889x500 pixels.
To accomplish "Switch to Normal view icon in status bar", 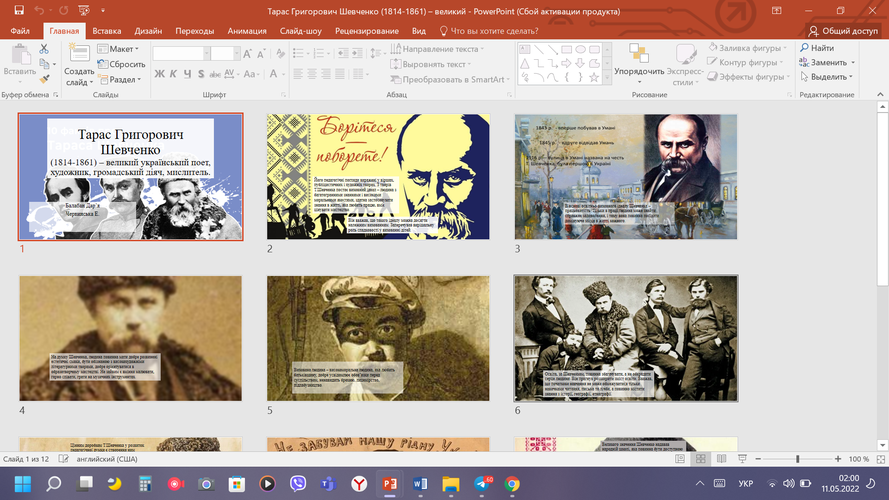I will click(x=680, y=459).
